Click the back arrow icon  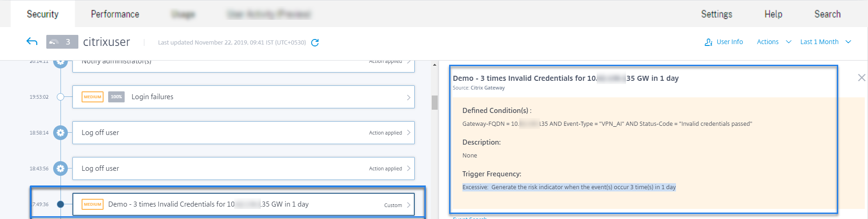tap(32, 42)
